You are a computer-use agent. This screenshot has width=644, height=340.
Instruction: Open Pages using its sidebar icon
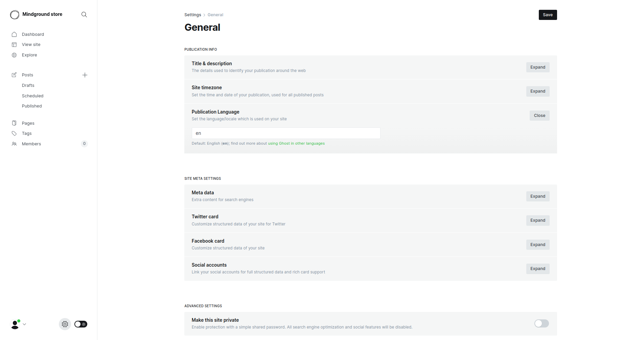[14, 123]
